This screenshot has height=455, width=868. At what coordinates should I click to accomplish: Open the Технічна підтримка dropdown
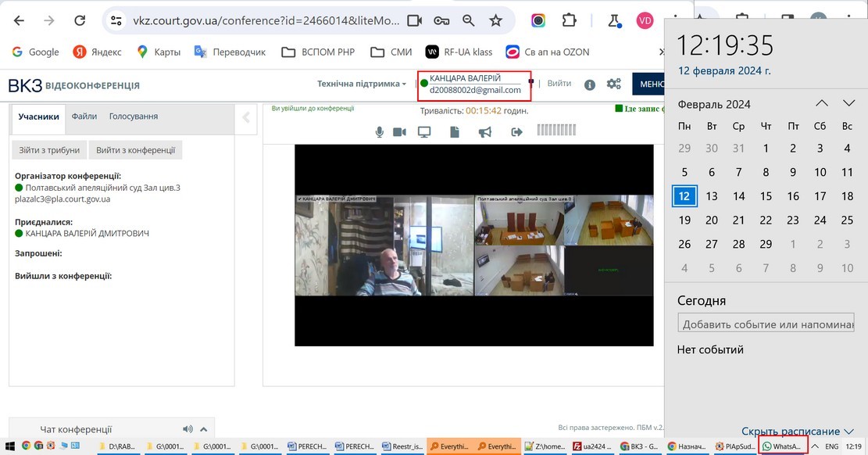coord(362,84)
